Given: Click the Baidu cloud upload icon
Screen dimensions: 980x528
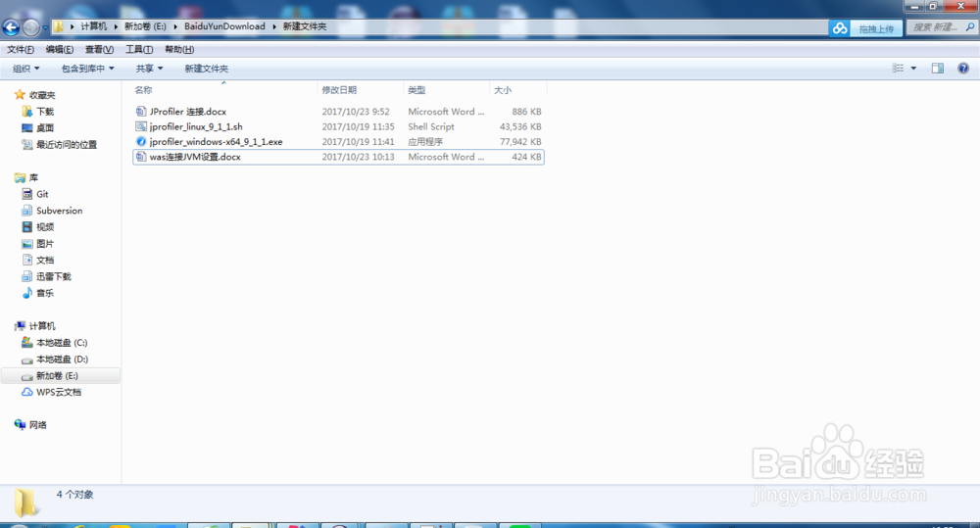Looking at the screenshot, I should click(x=840, y=28).
